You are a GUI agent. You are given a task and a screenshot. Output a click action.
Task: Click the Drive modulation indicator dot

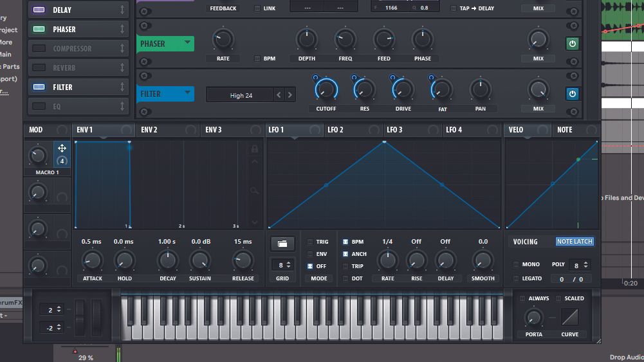(x=392, y=77)
